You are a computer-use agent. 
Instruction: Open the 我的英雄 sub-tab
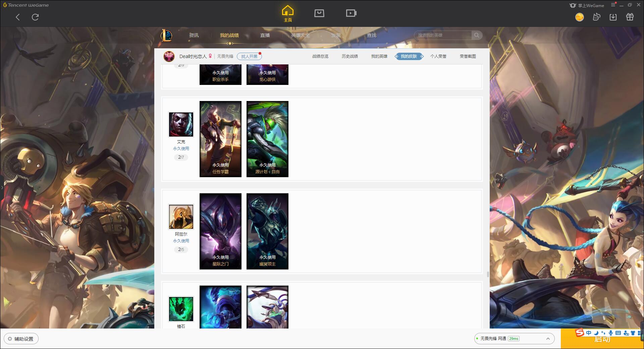[379, 56]
